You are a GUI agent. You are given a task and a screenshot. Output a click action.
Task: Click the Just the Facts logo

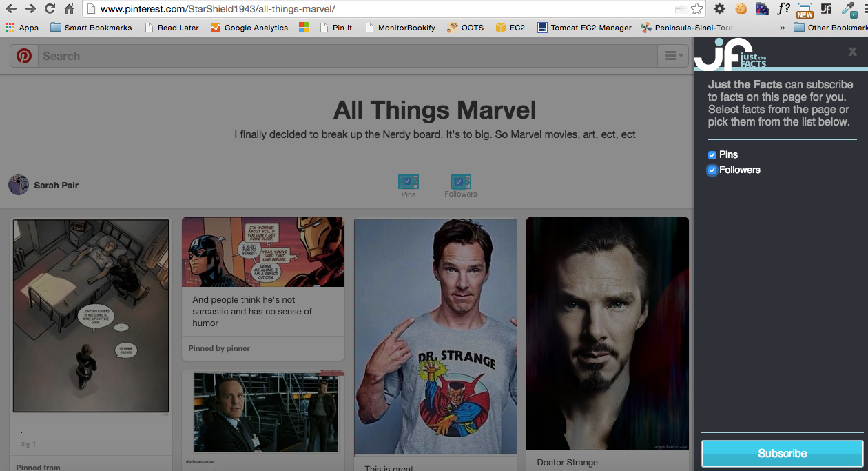coord(730,54)
